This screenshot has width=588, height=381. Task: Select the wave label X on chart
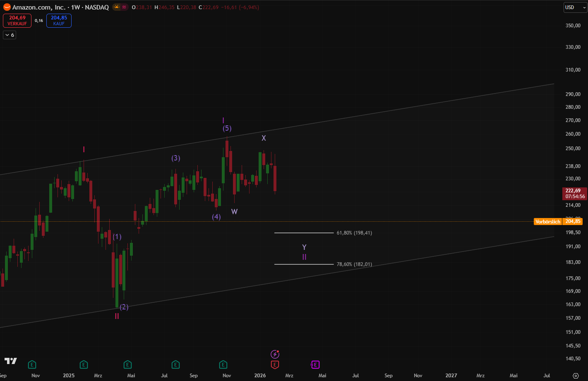(x=264, y=138)
